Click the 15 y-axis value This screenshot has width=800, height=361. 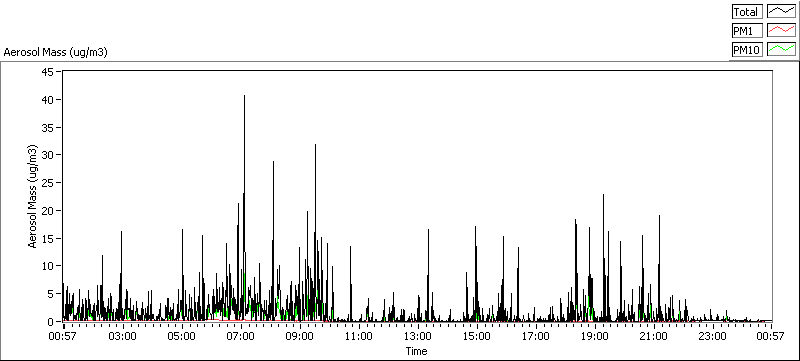pyautogui.click(x=48, y=238)
